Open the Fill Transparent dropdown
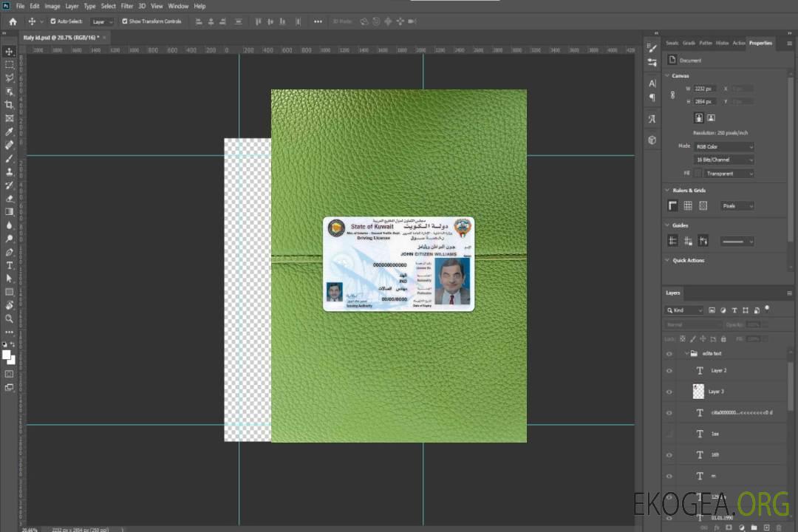 (x=729, y=174)
